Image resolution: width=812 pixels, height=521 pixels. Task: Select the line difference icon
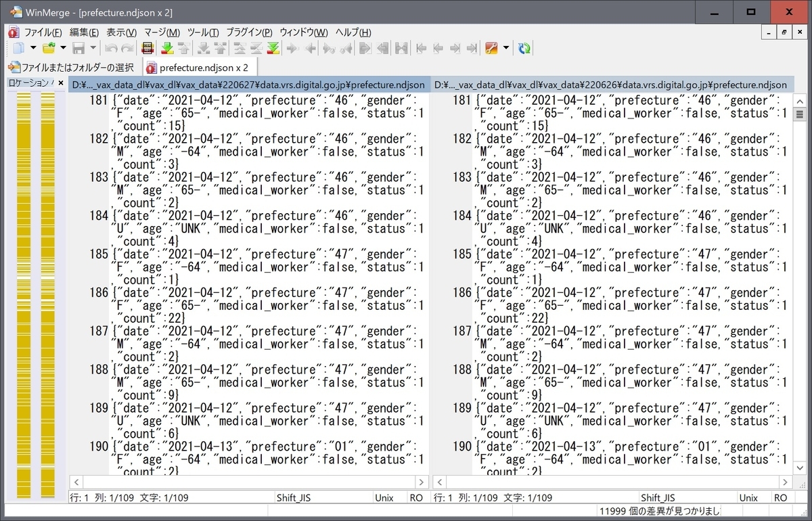(147, 48)
